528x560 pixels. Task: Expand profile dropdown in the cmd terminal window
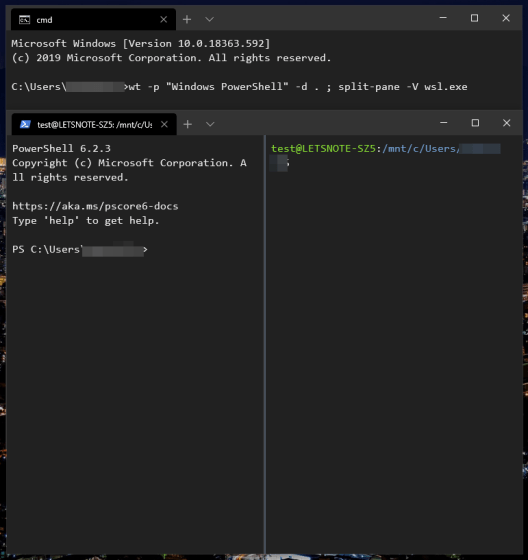coord(210,19)
